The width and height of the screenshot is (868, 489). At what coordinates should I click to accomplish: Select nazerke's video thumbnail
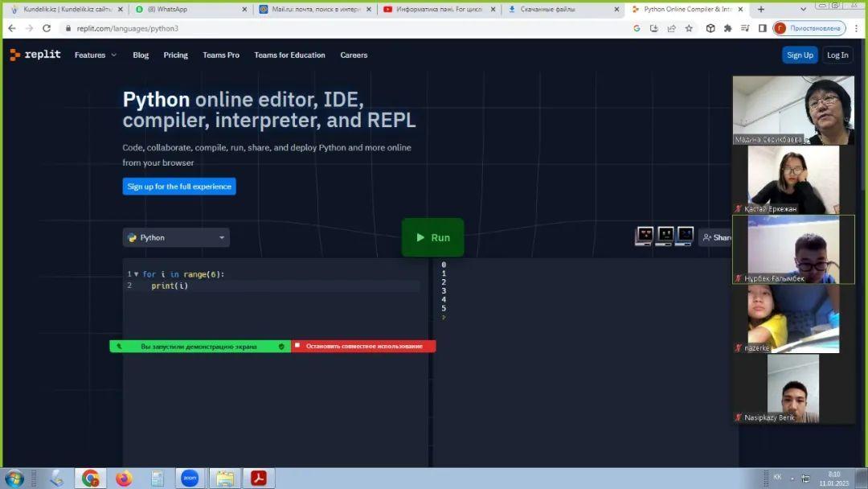tap(793, 319)
